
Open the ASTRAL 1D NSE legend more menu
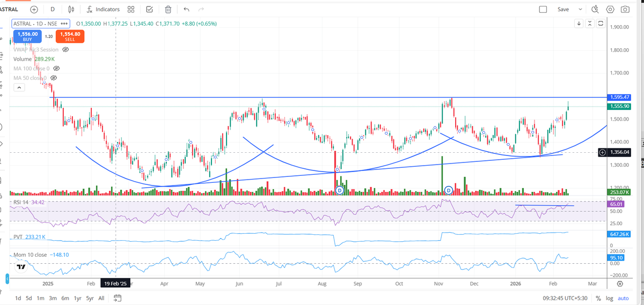(65, 24)
